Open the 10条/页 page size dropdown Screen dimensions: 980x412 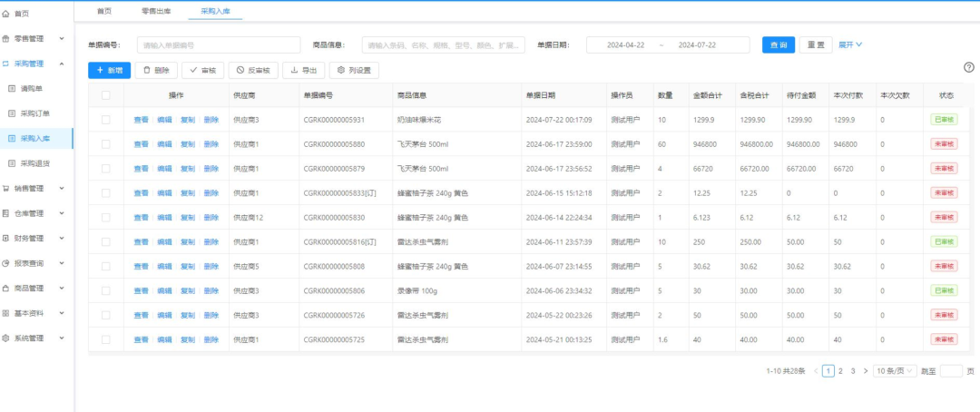click(895, 371)
